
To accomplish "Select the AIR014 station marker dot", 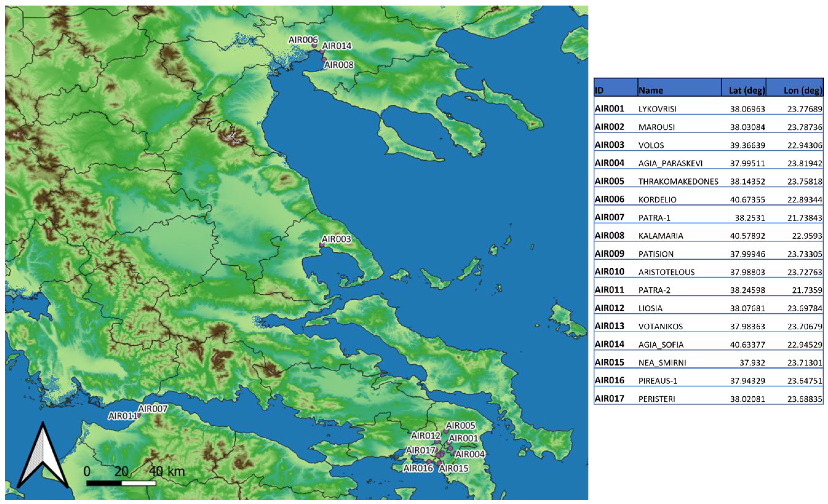I will pos(322,51).
